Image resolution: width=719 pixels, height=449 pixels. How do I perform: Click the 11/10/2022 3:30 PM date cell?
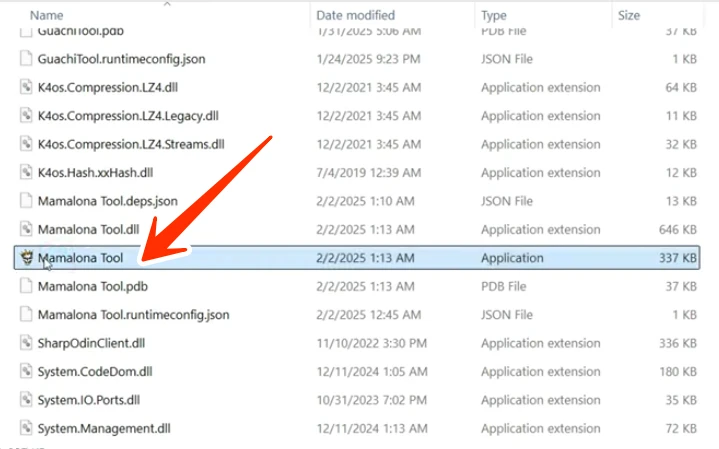(x=371, y=344)
